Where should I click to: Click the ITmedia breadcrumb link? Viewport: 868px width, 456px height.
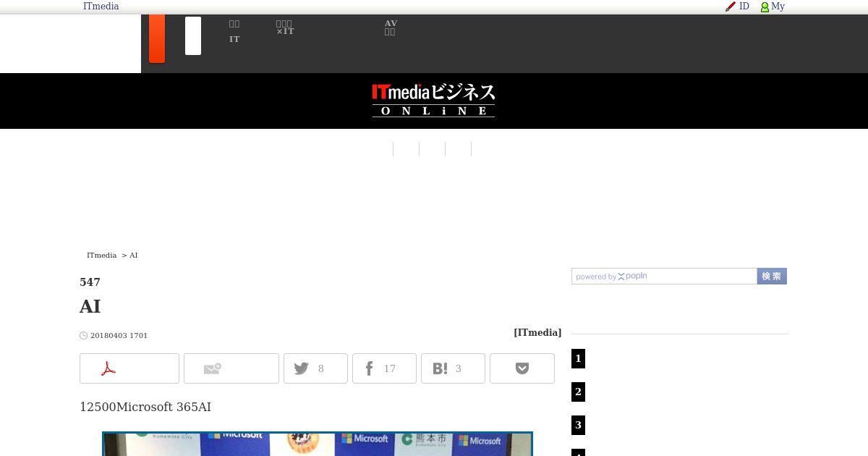tap(101, 256)
